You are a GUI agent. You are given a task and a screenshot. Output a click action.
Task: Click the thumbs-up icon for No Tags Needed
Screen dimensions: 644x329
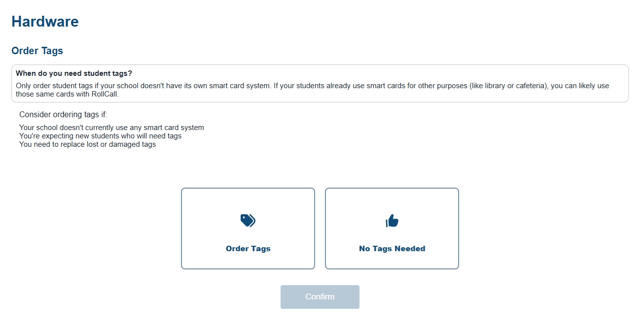point(392,221)
